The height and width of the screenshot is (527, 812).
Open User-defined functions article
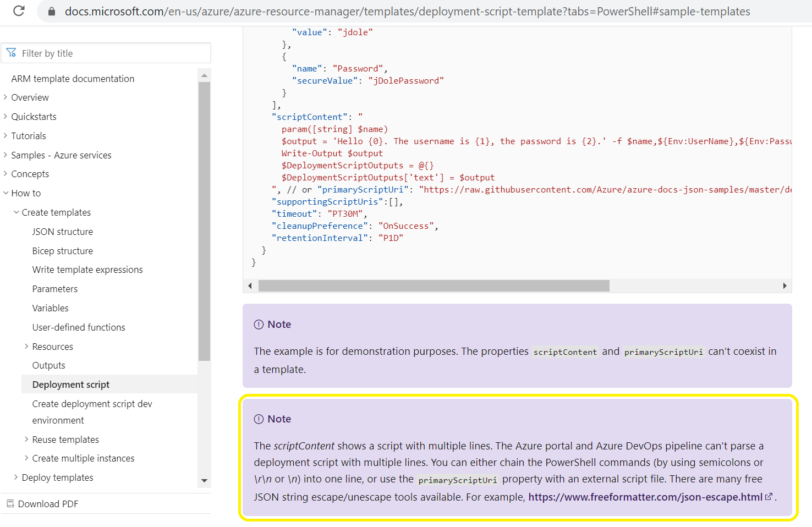click(x=79, y=327)
